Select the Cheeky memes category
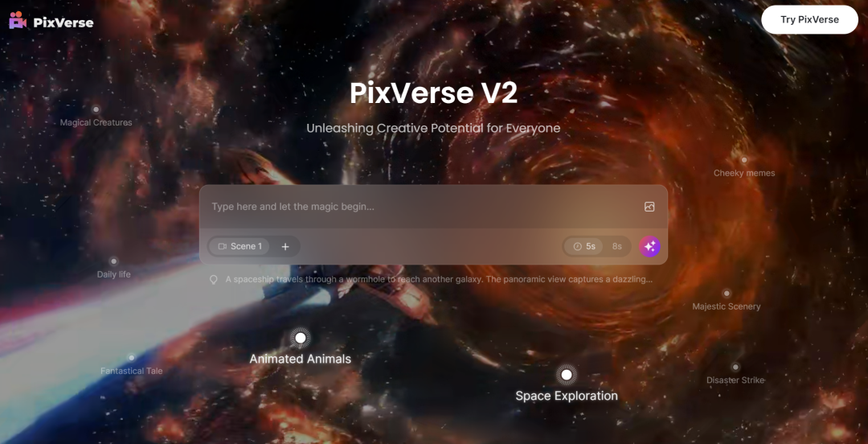Image resolution: width=868 pixels, height=444 pixels. pos(744,173)
